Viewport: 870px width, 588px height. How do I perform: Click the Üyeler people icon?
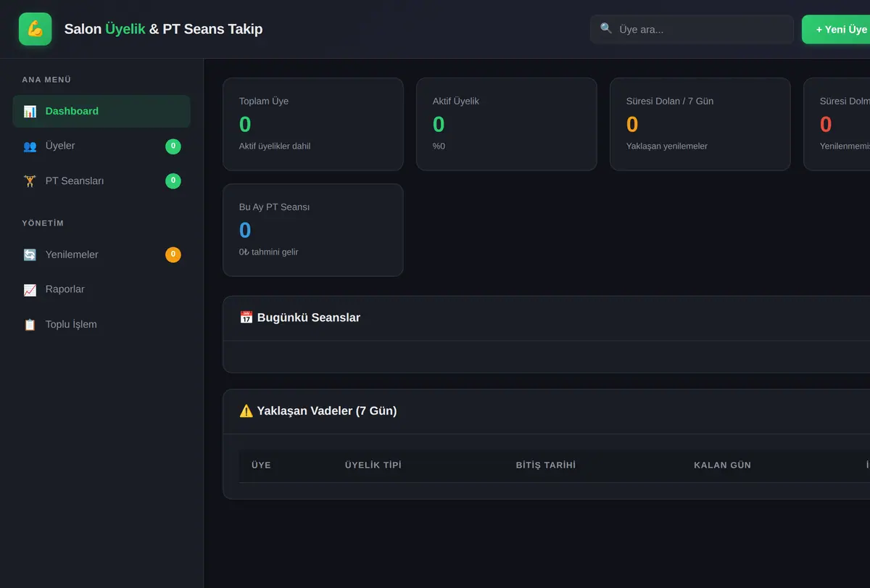(x=30, y=146)
